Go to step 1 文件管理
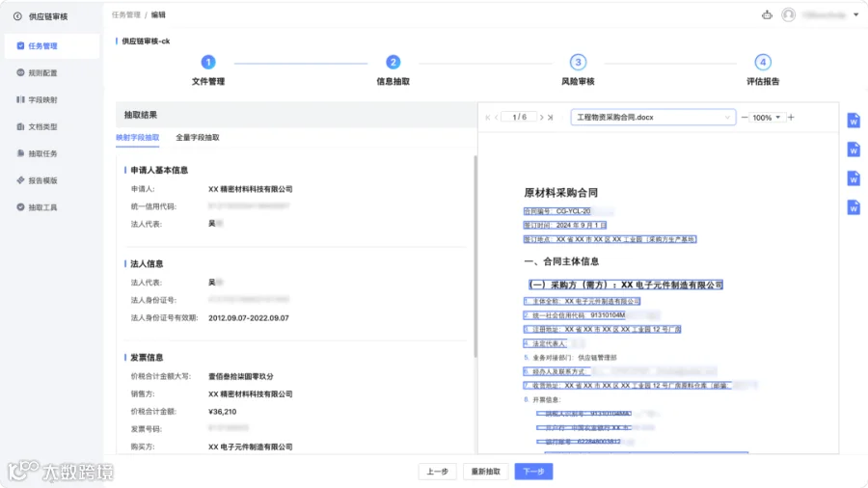Image resolution: width=868 pixels, height=488 pixels. 208,70
